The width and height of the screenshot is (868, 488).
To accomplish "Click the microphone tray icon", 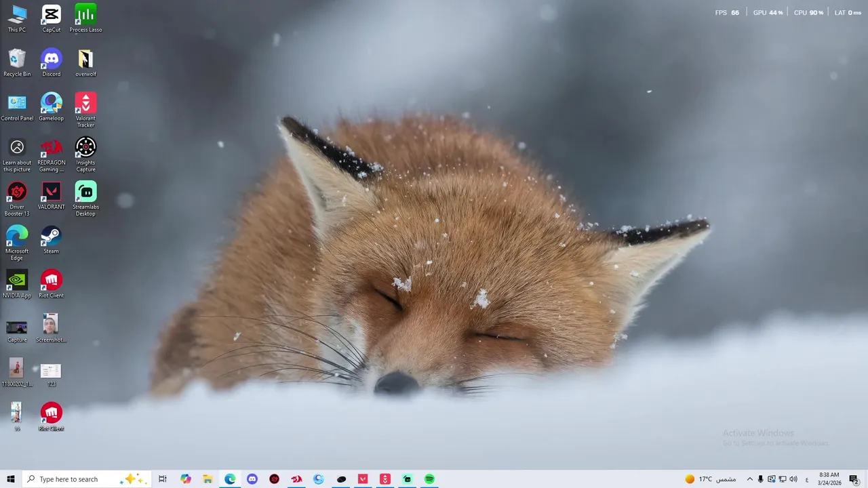I will (760, 479).
